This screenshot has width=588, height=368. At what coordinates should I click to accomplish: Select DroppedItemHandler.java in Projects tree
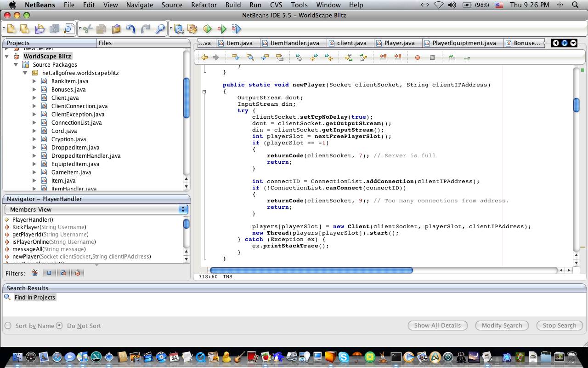[85, 155]
